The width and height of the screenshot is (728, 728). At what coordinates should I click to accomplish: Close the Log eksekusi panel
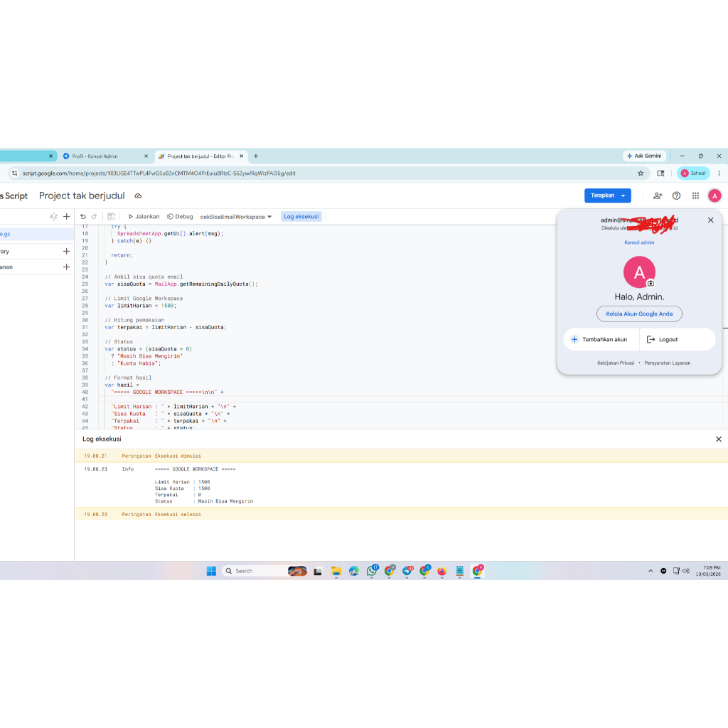tap(719, 439)
